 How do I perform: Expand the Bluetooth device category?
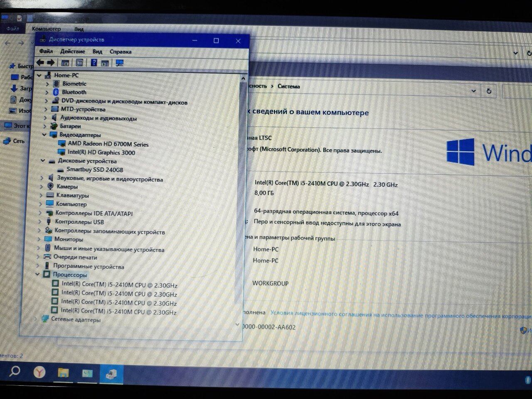[x=47, y=92]
